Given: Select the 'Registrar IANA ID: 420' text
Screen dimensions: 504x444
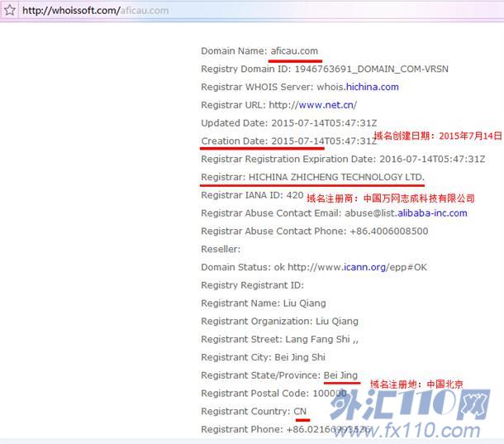Looking at the screenshot, I should pyautogui.click(x=252, y=195).
